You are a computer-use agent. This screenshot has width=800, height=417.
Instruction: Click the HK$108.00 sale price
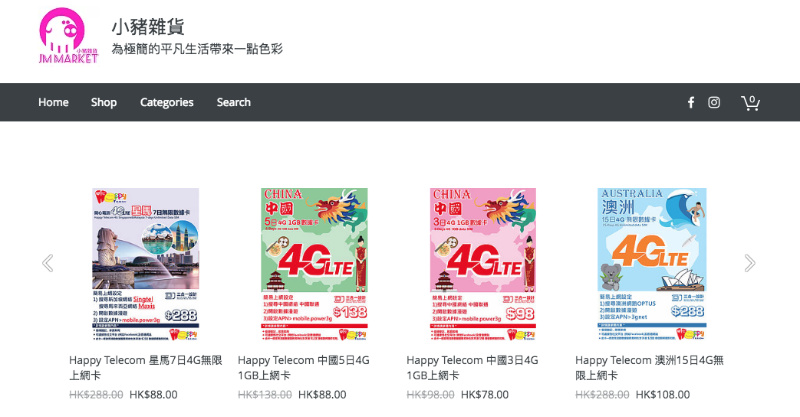click(663, 395)
